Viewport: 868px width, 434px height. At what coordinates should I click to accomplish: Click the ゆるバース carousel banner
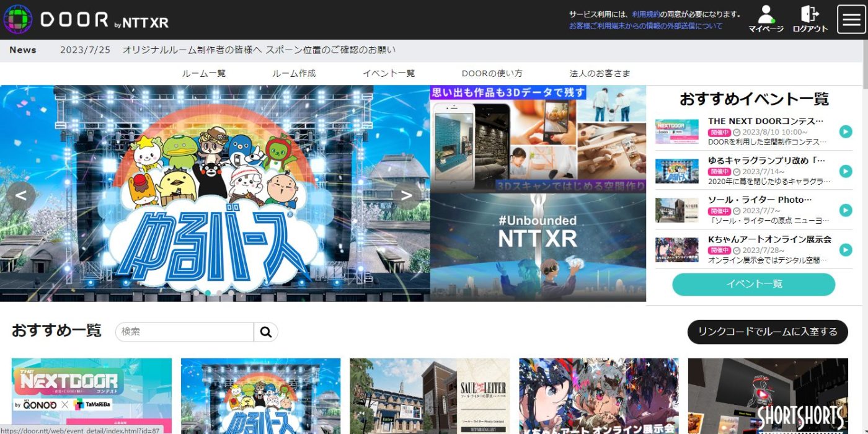click(215, 193)
